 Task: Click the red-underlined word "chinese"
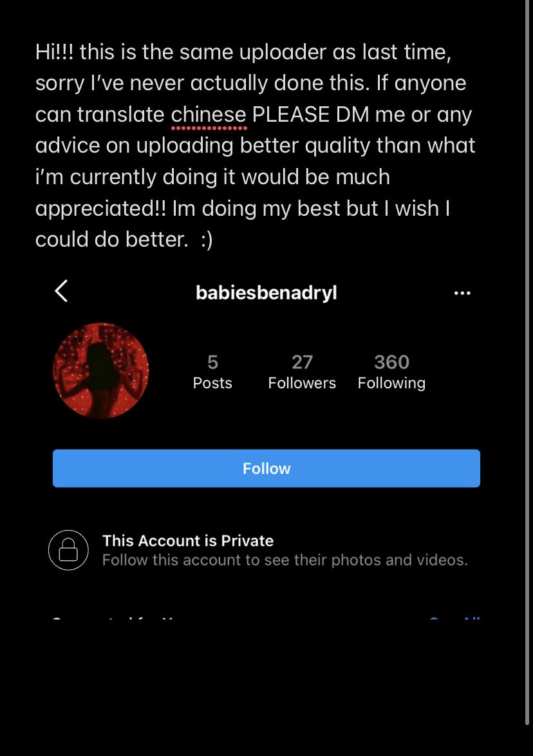point(209,114)
